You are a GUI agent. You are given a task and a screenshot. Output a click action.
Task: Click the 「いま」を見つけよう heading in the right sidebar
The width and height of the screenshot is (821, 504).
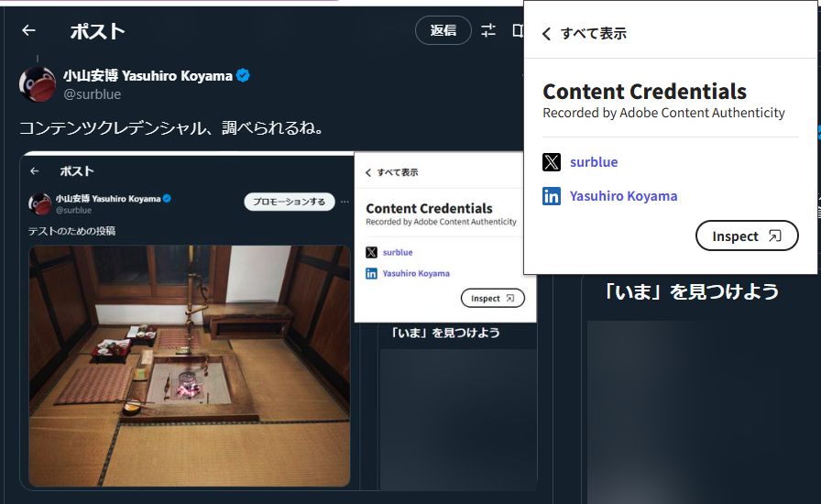pos(691,291)
